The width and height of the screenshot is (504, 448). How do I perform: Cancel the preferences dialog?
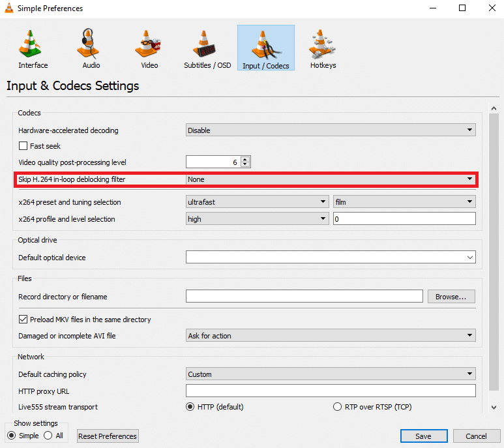[x=477, y=436]
